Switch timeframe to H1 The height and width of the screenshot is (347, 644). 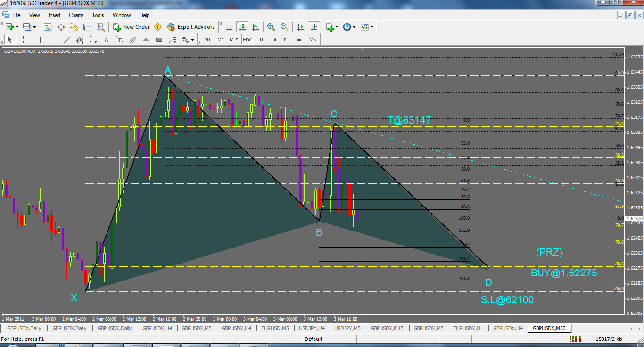[260, 40]
